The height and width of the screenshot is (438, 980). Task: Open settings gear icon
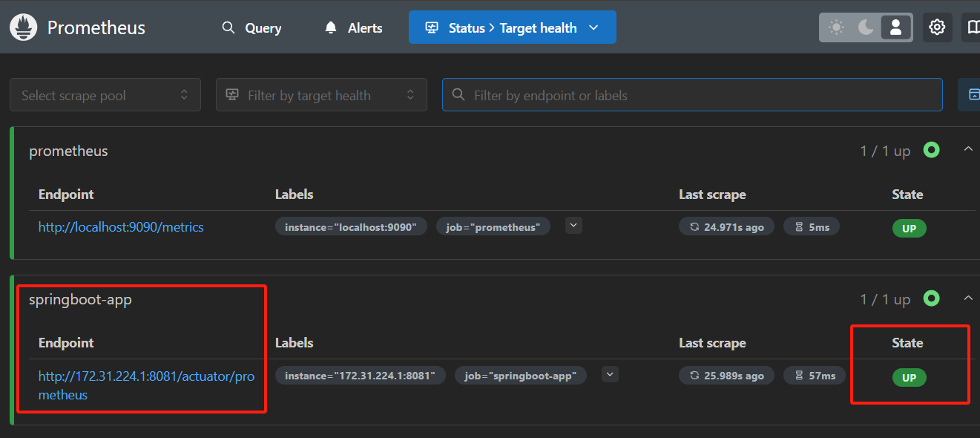[938, 27]
